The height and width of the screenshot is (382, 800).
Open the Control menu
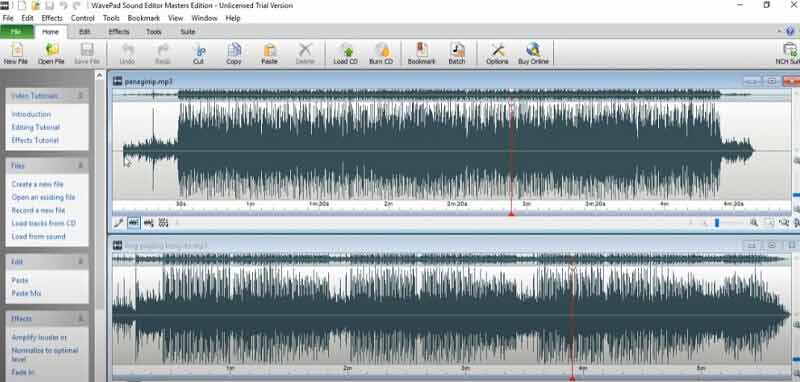(83, 18)
